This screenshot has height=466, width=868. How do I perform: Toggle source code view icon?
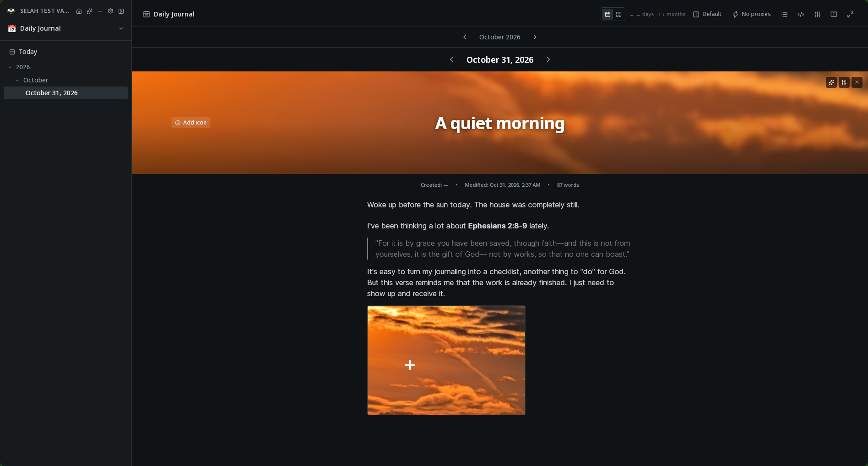tap(801, 14)
